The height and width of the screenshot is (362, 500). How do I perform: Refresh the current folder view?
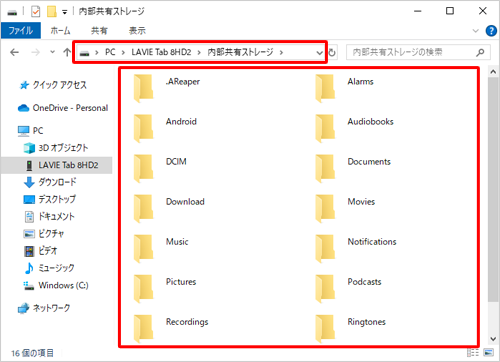click(332, 53)
